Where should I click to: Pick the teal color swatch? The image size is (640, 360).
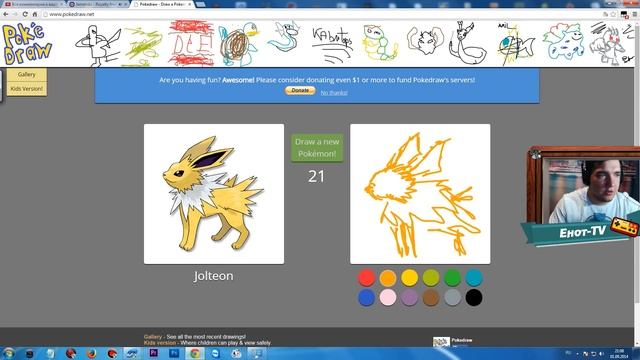pos(474,278)
